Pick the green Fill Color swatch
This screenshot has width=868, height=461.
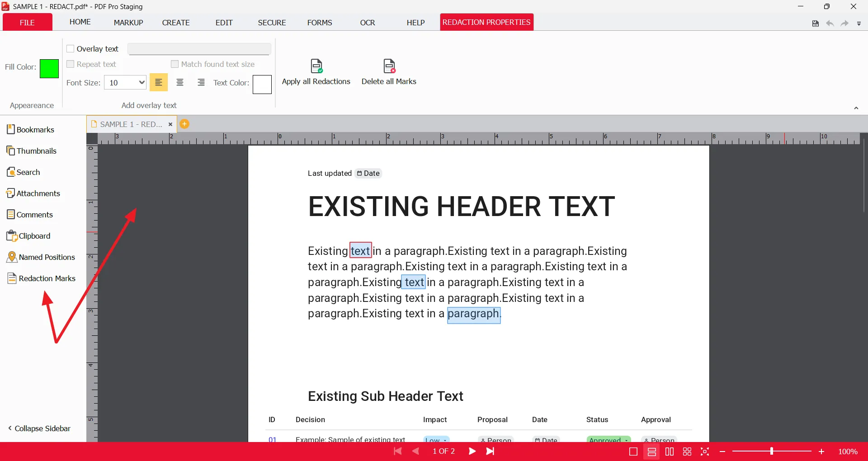pyautogui.click(x=49, y=69)
